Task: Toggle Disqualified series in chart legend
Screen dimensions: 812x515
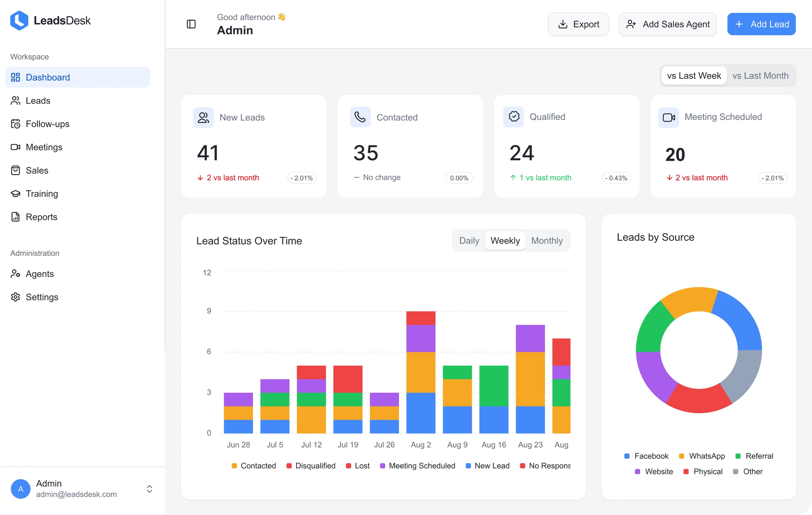Action: coord(311,466)
